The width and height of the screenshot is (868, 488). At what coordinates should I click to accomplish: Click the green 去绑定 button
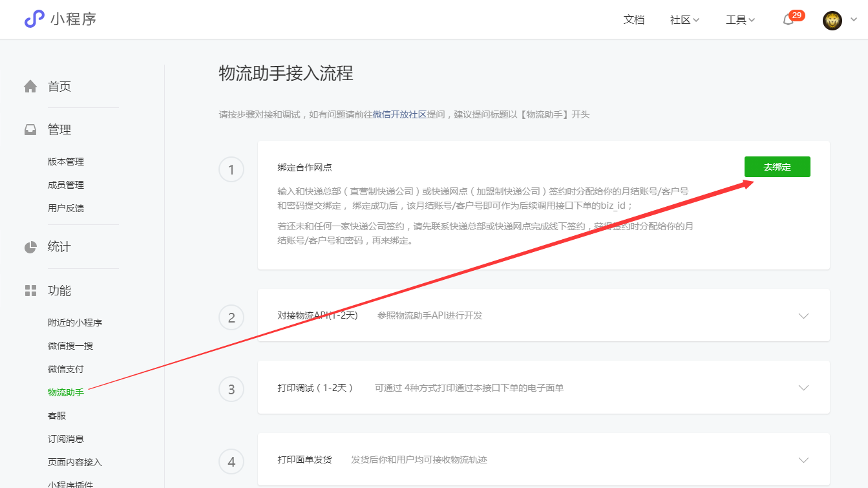tap(777, 167)
